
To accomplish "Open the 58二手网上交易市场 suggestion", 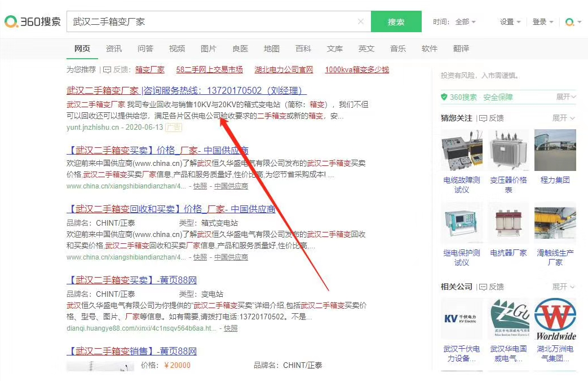I will [209, 70].
